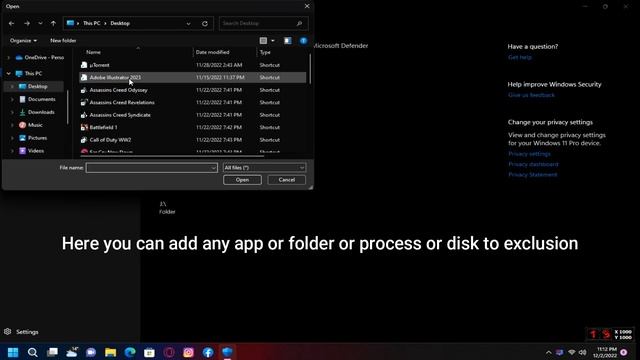The image size is (640, 360).
Task: Open the view options dropdown arrow
Action: (x=273, y=40)
